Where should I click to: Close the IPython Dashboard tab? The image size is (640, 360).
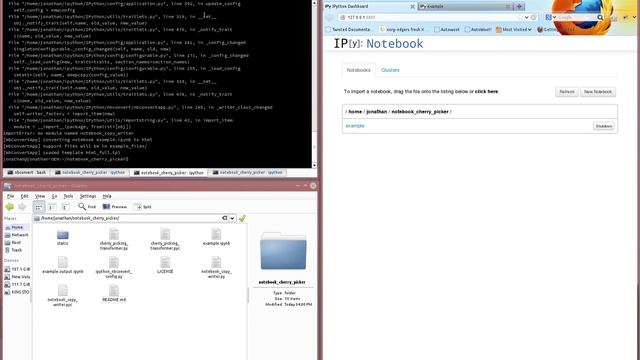click(412, 7)
